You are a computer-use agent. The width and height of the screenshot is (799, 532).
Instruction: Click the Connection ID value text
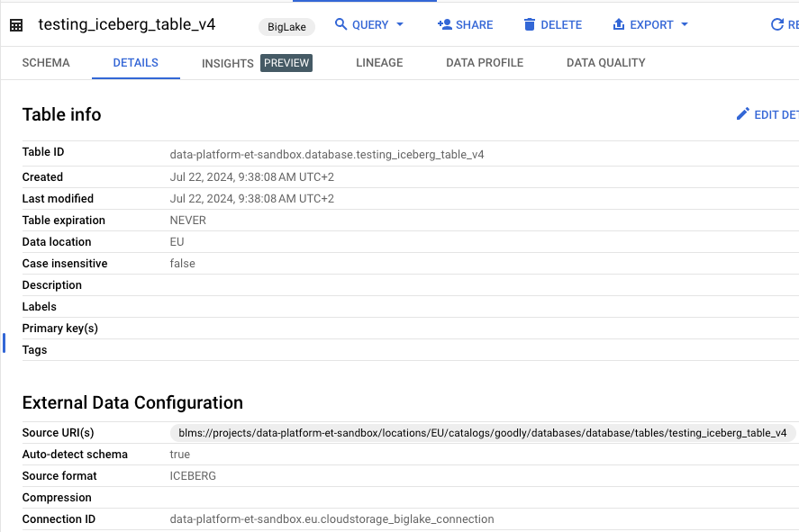click(x=331, y=519)
